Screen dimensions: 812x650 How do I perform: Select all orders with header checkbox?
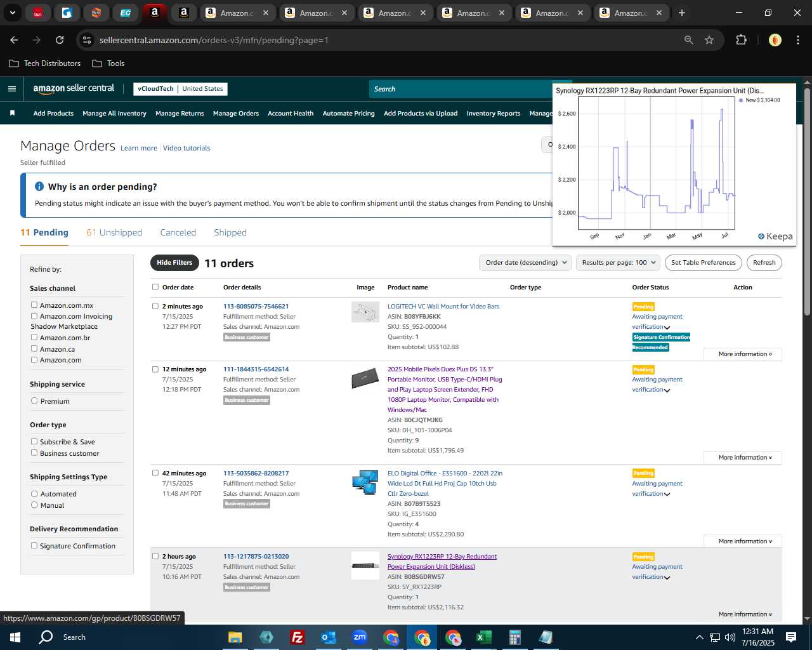155,287
